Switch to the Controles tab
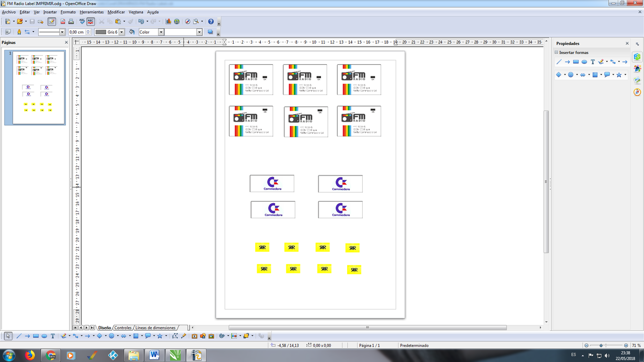644x362 pixels. (122, 327)
